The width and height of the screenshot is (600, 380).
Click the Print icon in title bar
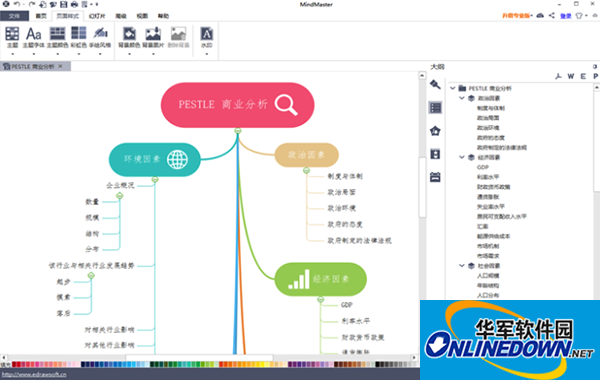coord(74,4)
